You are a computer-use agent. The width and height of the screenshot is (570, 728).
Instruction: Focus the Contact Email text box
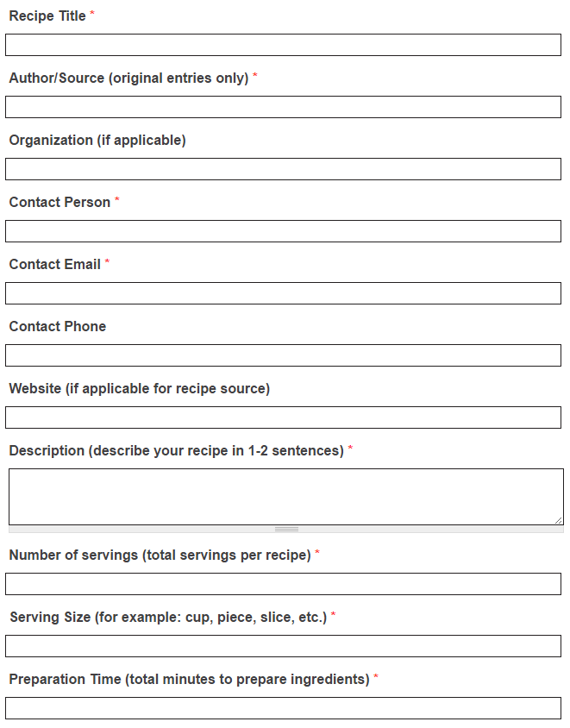coord(283,293)
